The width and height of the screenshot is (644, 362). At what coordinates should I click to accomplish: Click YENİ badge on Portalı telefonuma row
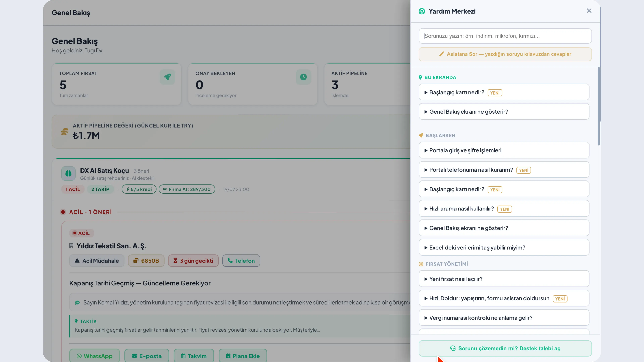click(523, 170)
